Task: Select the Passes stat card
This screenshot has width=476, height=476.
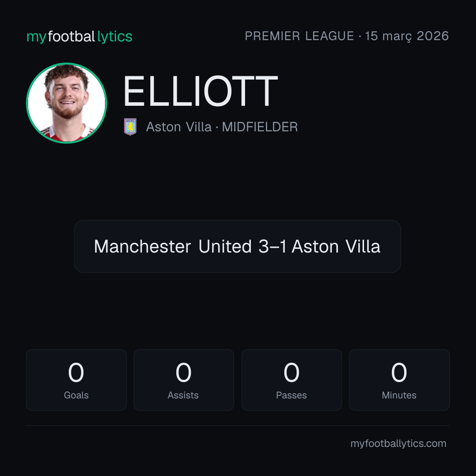Action: 291,380
